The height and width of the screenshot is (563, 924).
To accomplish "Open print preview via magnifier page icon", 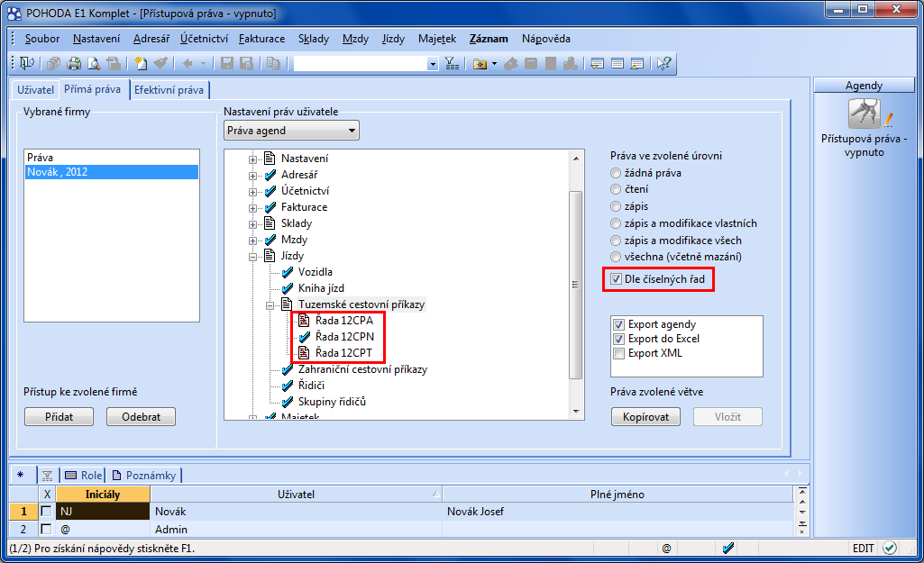I will tap(94, 63).
